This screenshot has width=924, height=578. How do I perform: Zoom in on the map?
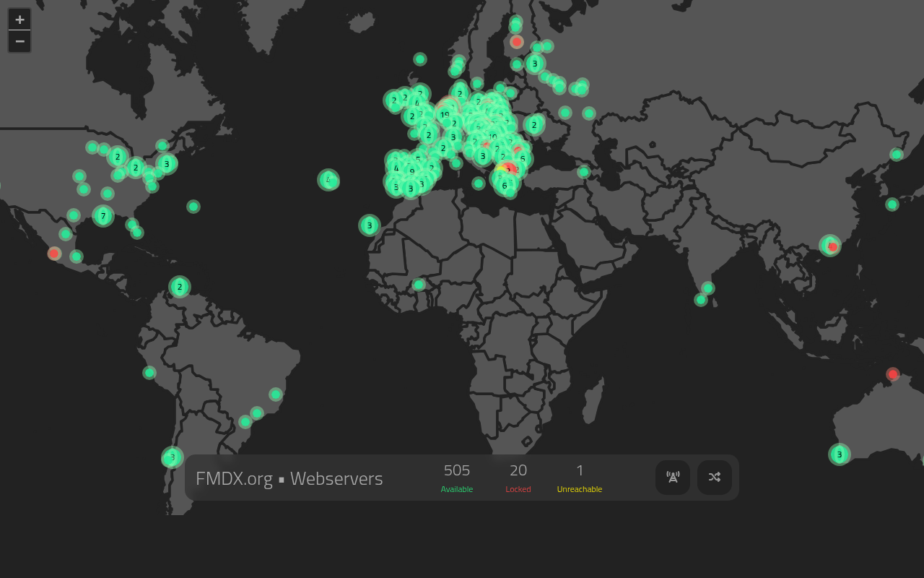pyautogui.click(x=19, y=20)
